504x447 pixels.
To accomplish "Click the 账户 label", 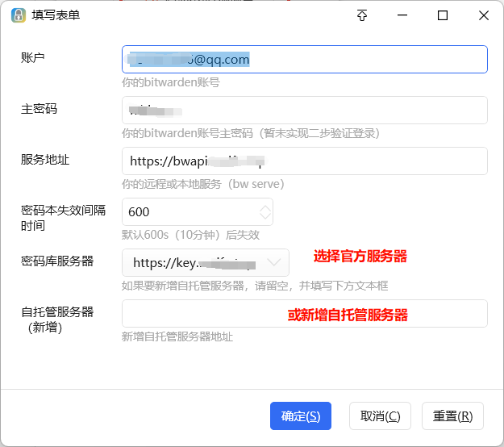I will click(x=33, y=58).
